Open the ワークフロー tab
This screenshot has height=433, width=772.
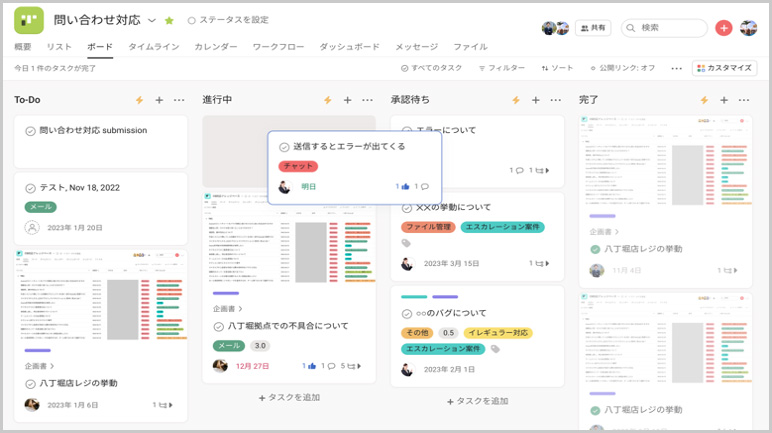pyautogui.click(x=278, y=47)
